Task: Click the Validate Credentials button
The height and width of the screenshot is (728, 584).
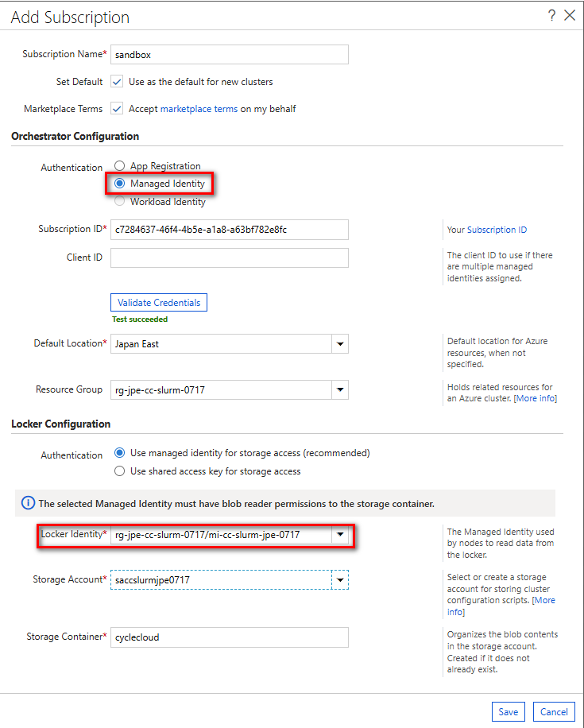Action: [159, 303]
